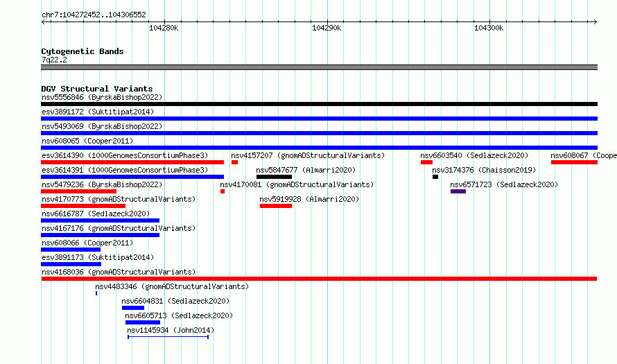
Task: Click the nsv6571723 purple bar
Action: pyautogui.click(x=458, y=191)
